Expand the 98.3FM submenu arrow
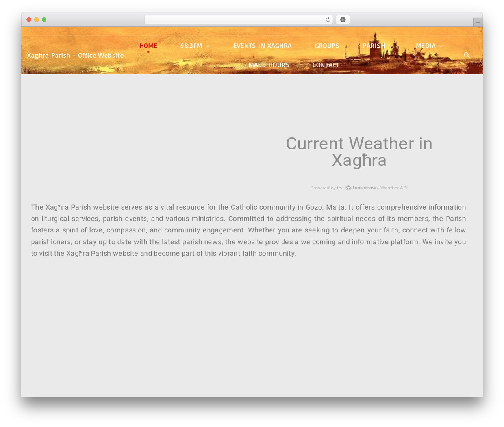504x427 pixels. [x=208, y=46]
